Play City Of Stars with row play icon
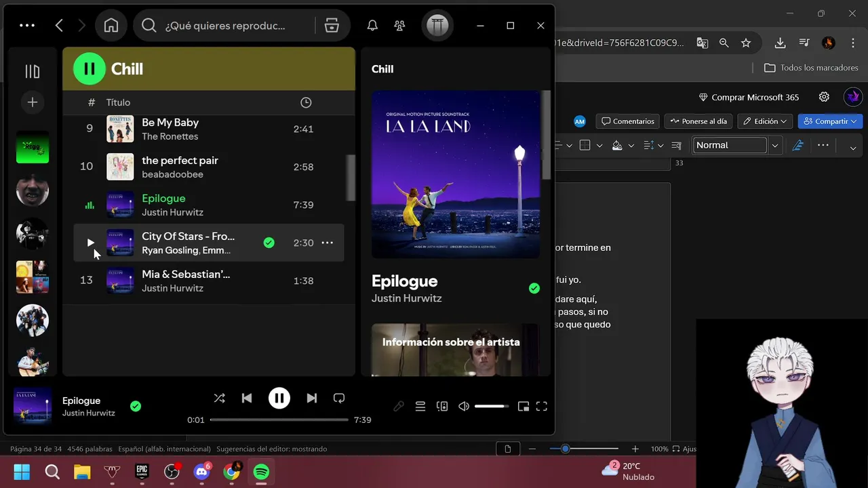Screen dimensions: 868x488 point(90,243)
